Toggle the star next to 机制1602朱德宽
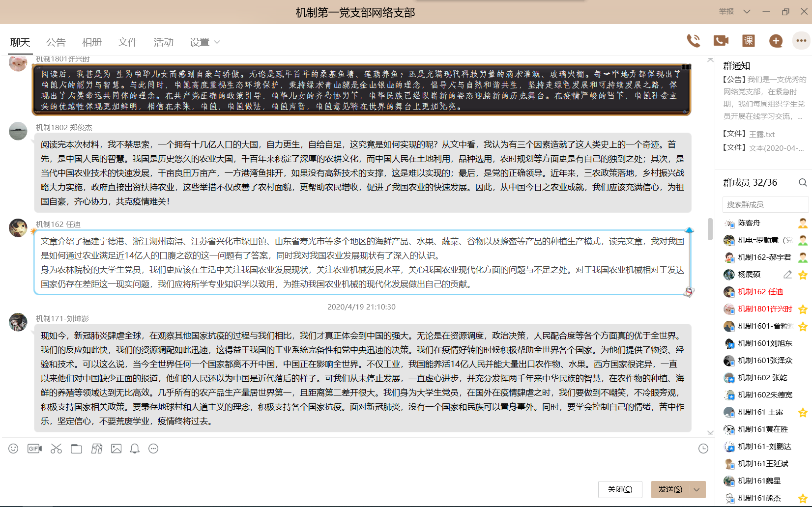 pos(803,394)
